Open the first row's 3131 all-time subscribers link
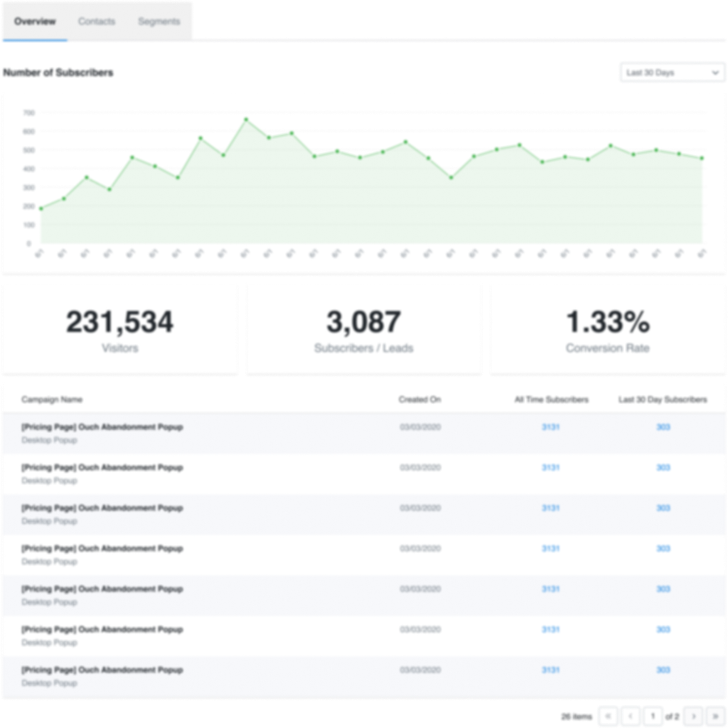Viewport: 728px width, 728px height. (x=551, y=427)
